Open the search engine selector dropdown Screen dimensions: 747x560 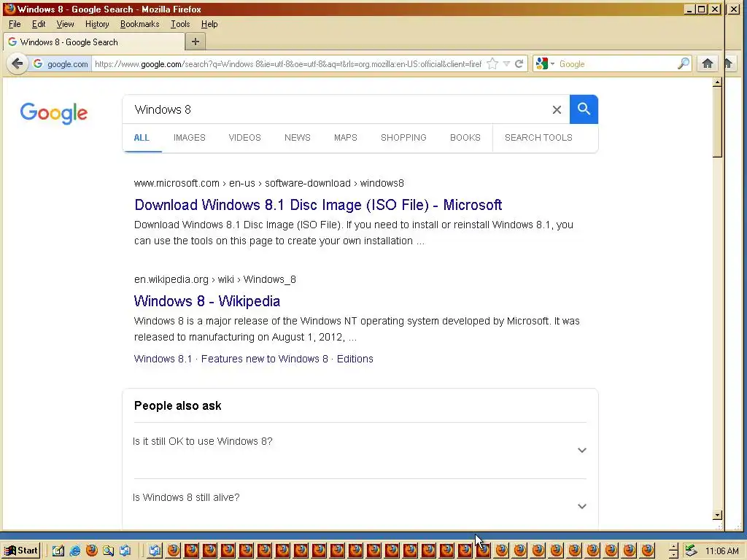pos(546,63)
